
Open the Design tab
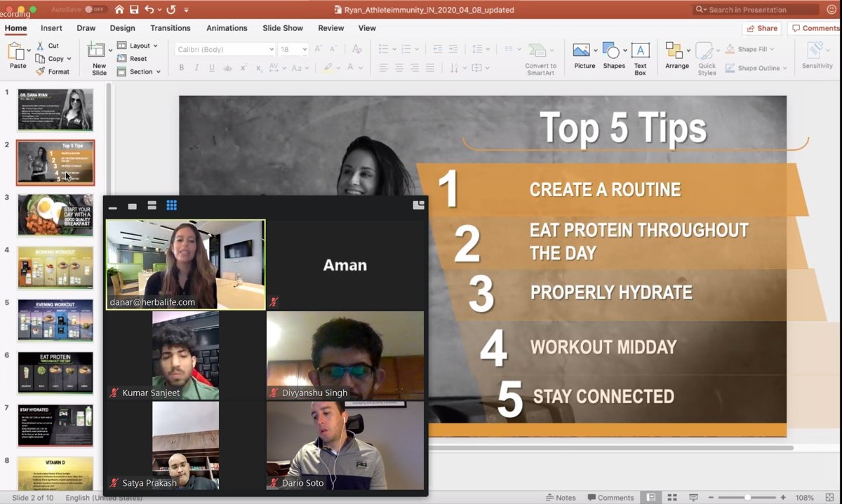122,28
